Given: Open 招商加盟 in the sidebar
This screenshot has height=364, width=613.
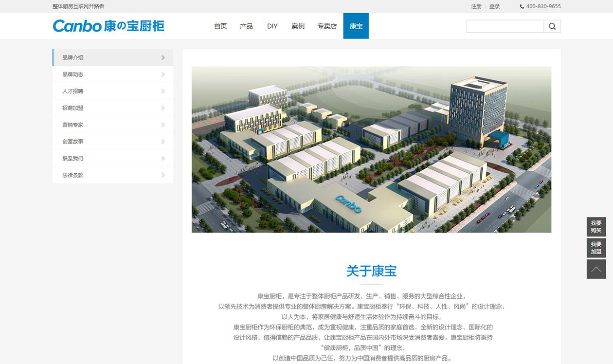Looking at the screenshot, I should (113, 108).
